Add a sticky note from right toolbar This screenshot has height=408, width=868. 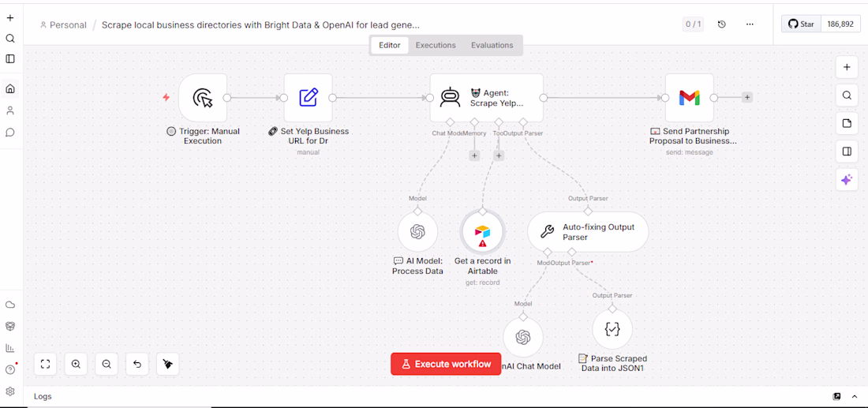[x=847, y=123]
